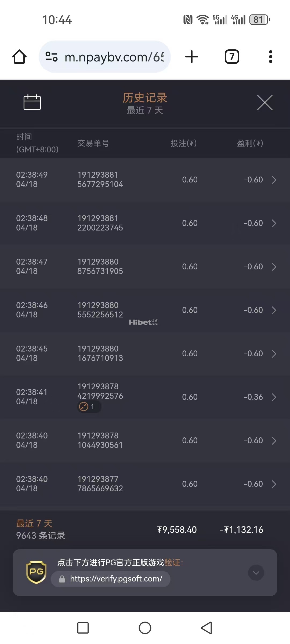Open a new browser tab
Image resolution: width=290 pixels, height=644 pixels.
192,57
